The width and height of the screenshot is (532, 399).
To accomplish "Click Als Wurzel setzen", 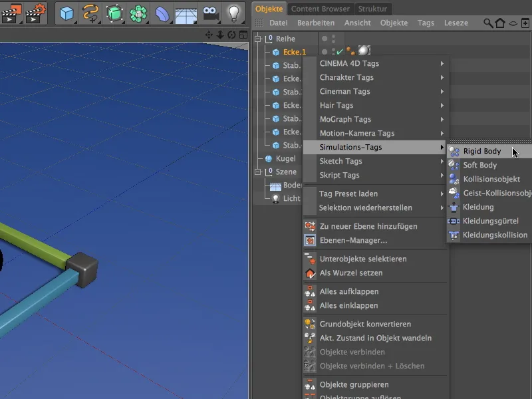I will pos(376,273).
